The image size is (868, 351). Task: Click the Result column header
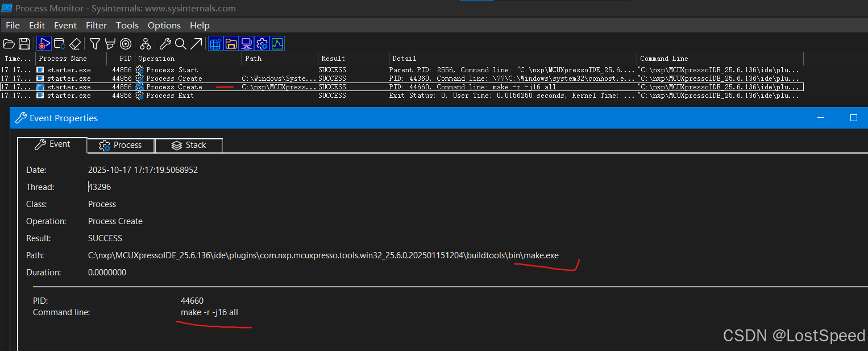tap(353, 59)
